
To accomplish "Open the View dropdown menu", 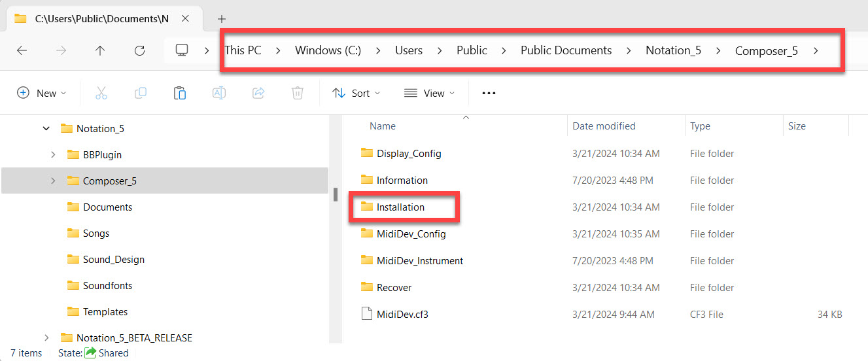I will pos(429,93).
